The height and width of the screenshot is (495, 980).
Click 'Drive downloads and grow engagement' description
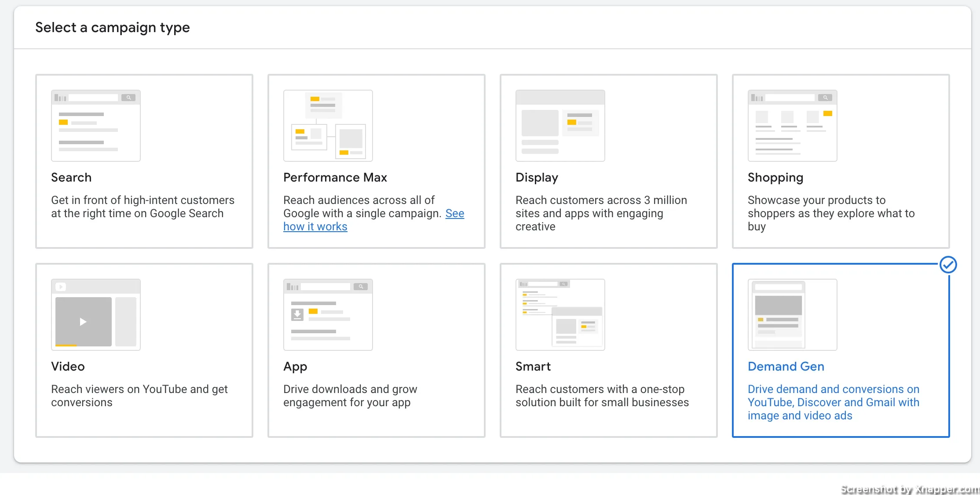350,396
